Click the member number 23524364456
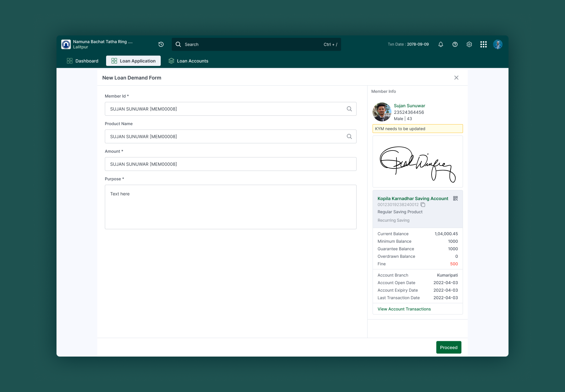Image resolution: width=565 pixels, height=392 pixels. click(x=409, y=112)
